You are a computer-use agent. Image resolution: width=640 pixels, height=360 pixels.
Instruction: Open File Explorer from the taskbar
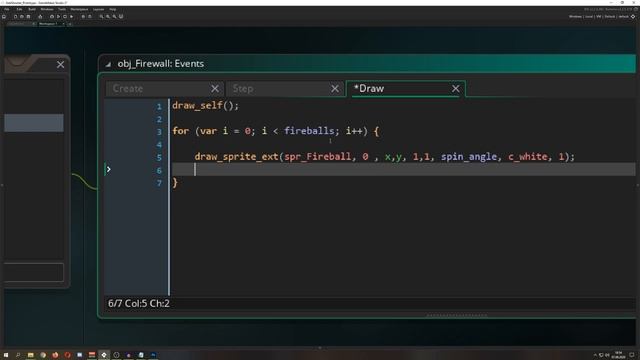[31, 355]
